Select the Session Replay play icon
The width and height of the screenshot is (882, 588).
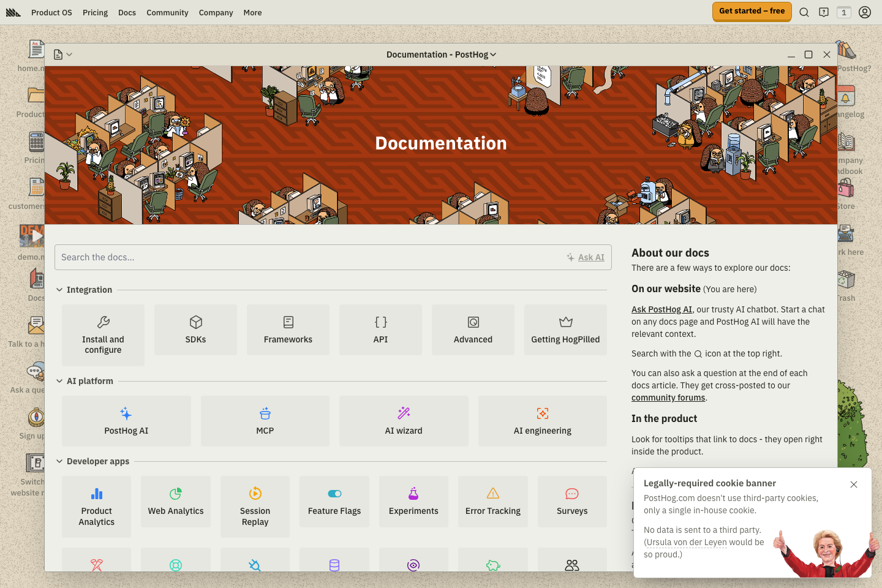(255, 493)
